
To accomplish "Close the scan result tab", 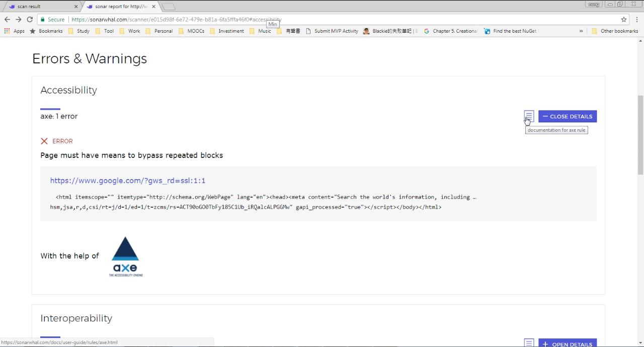I will [76, 7].
